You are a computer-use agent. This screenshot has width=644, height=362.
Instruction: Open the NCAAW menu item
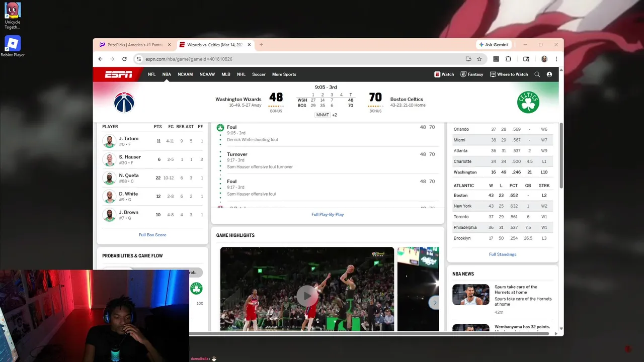coord(207,74)
